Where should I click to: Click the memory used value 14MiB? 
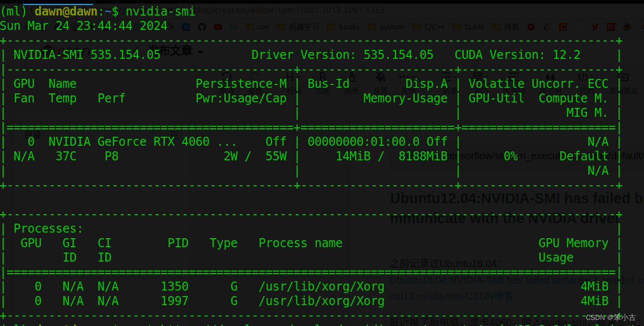pos(353,156)
